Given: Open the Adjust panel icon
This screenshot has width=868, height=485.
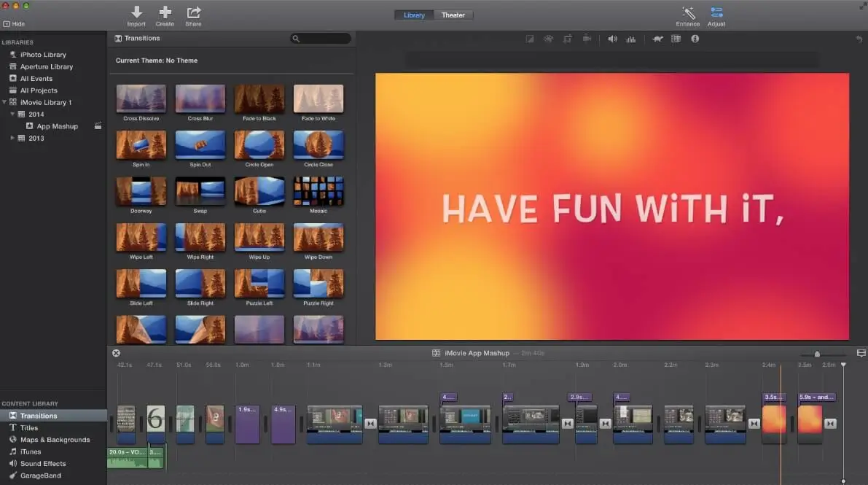Looking at the screenshot, I should click(716, 15).
